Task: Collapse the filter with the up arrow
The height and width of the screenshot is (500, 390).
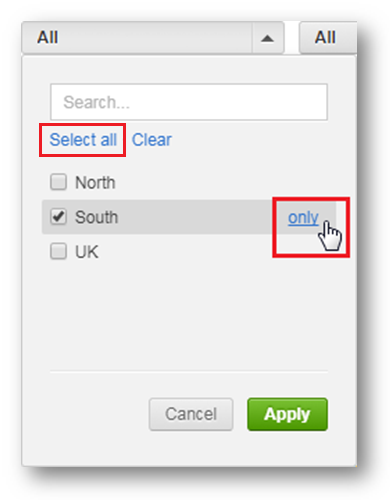Action: 267,38
